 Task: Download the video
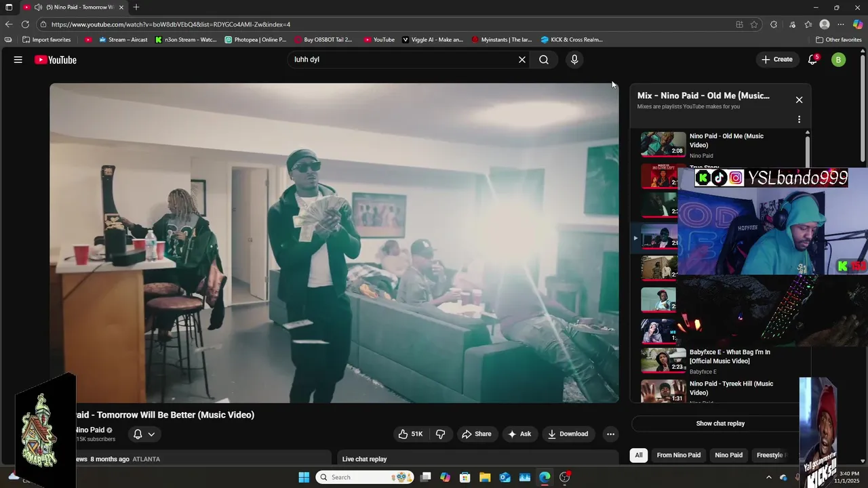coord(568,434)
